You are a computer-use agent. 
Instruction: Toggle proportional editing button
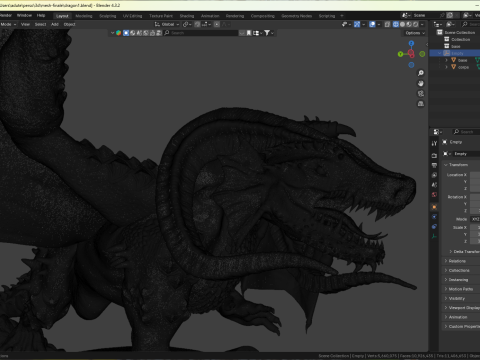coord(217,24)
